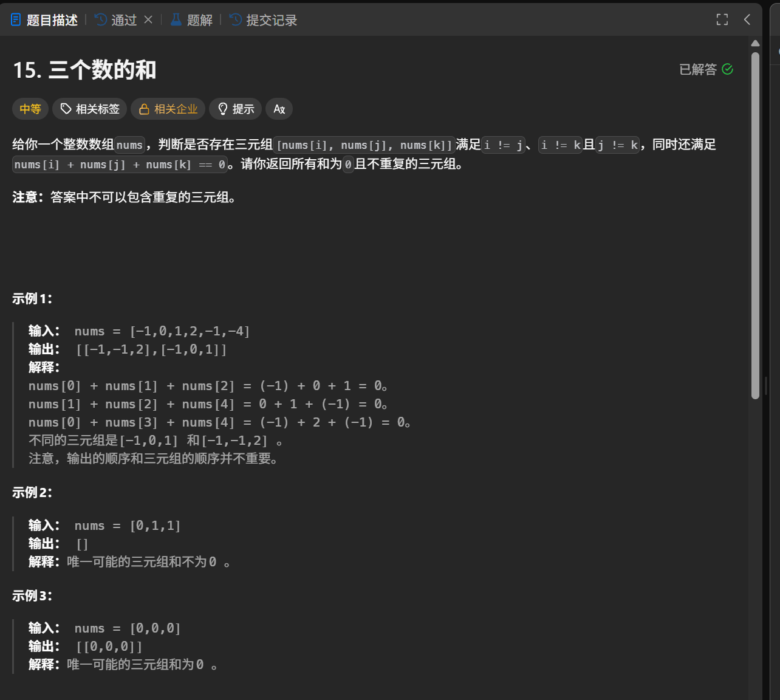Click the 题目描述 document icon
The image size is (780, 700).
(x=16, y=20)
